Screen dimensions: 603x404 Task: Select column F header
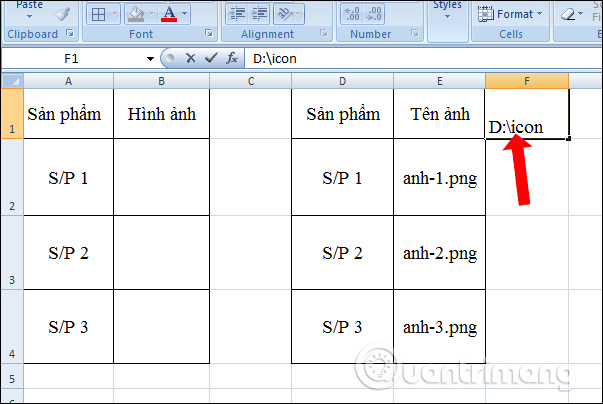(527, 81)
